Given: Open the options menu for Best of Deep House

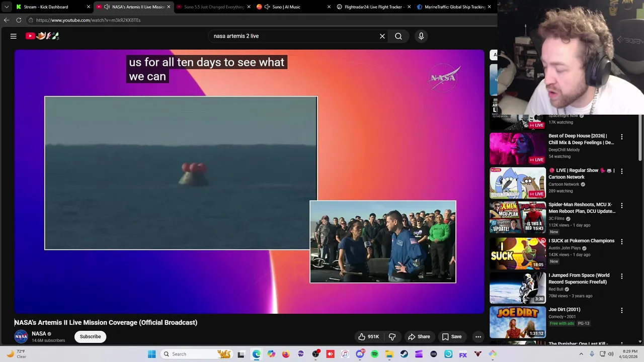Looking at the screenshot, I should pos(621,137).
